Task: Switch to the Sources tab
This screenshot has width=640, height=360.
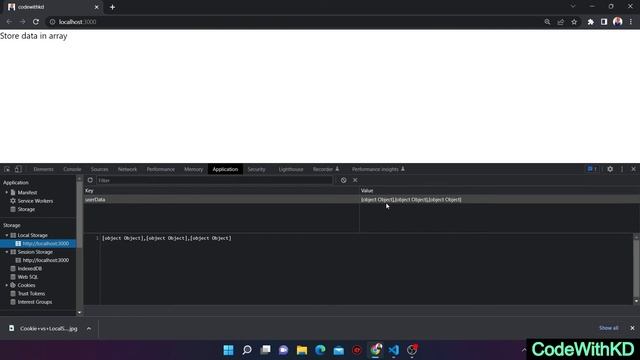Action: pyautogui.click(x=100, y=169)
